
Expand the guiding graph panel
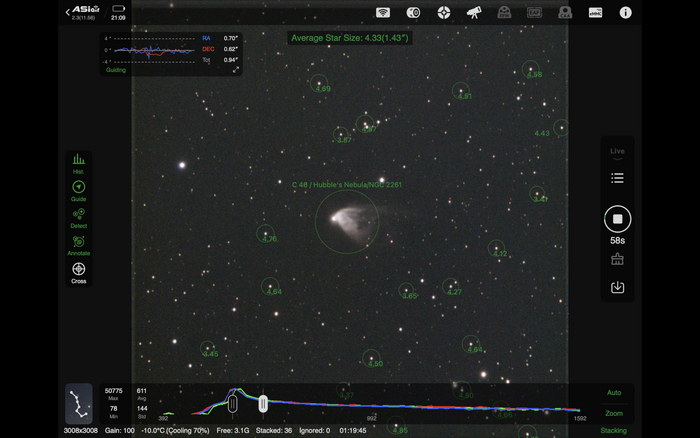pyautogui.click(x=236, y=70)
